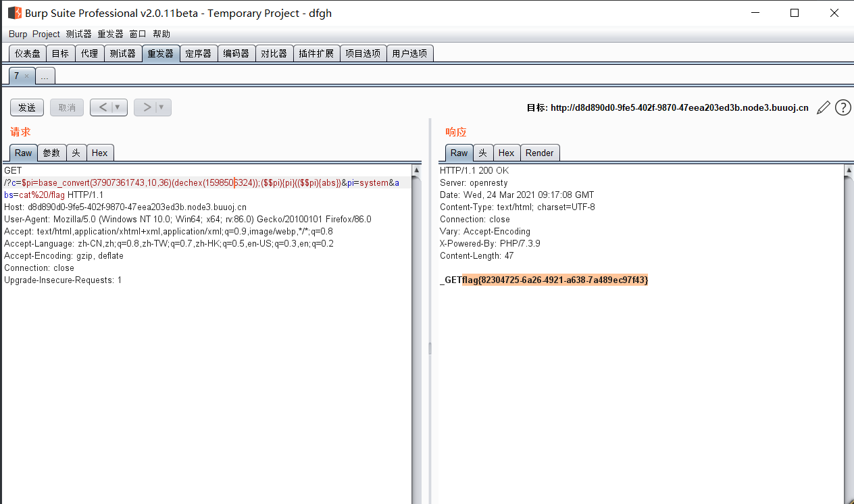Click inside the request text editor on Host line

click(x=125, y=207)
